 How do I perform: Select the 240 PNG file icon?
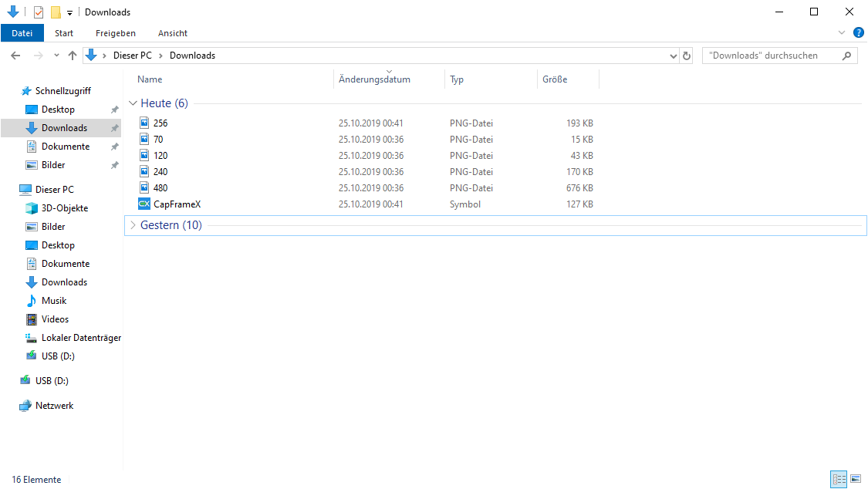click(144, 171)
